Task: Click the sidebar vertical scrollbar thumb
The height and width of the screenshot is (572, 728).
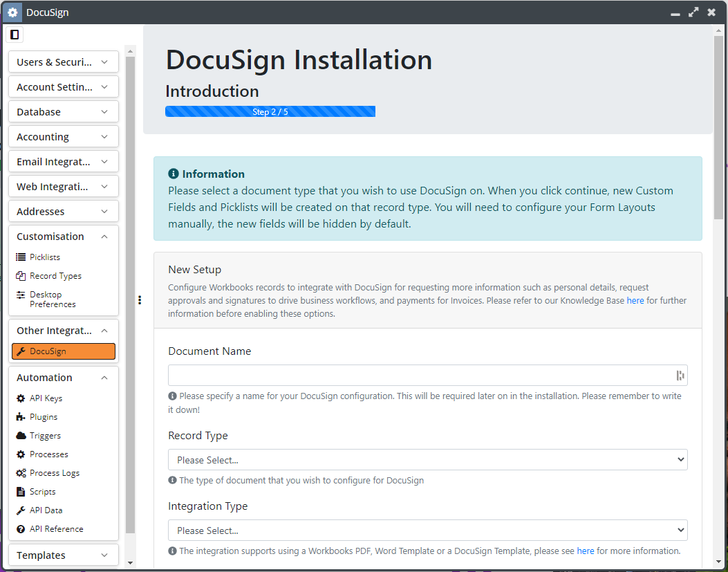Action: click(x=131, y=295)
